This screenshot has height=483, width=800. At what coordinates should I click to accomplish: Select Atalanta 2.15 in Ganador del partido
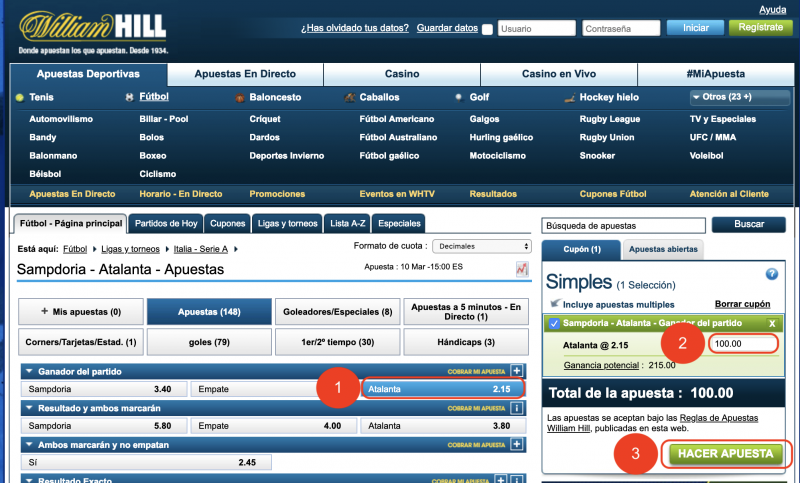tap(443, 389)
